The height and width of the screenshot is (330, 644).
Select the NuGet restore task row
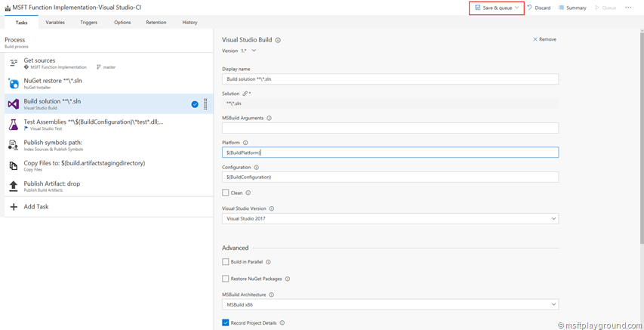click(109, 84)
